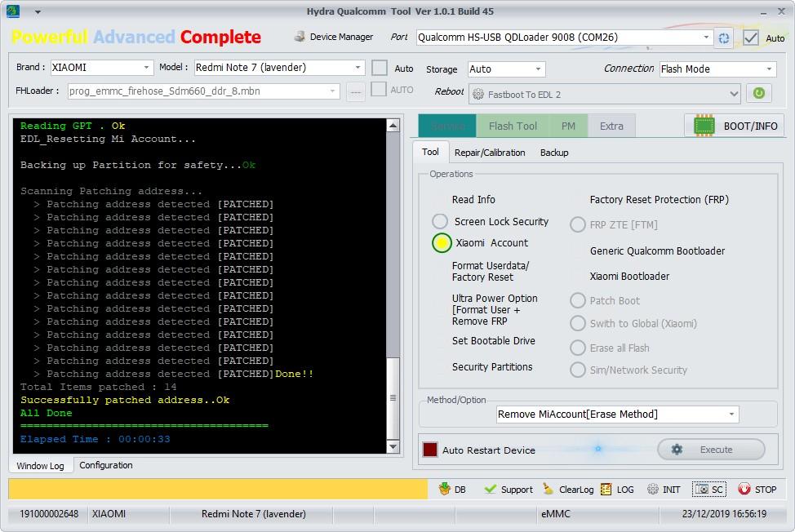795x532 pixels.
Task: Refresh the COM port list
Action: pos(723,38)
